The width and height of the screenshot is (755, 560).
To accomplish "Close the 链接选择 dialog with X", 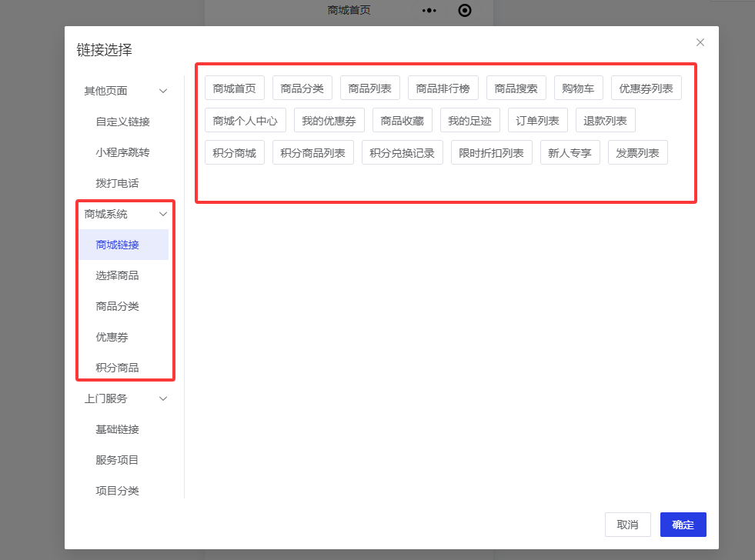I will (700, 42).
